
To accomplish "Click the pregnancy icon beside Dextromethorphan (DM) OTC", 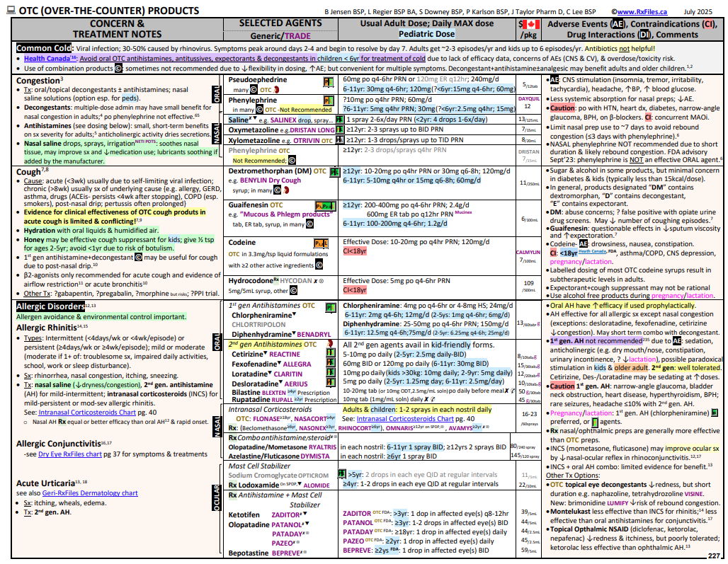I will coord(334,172).
